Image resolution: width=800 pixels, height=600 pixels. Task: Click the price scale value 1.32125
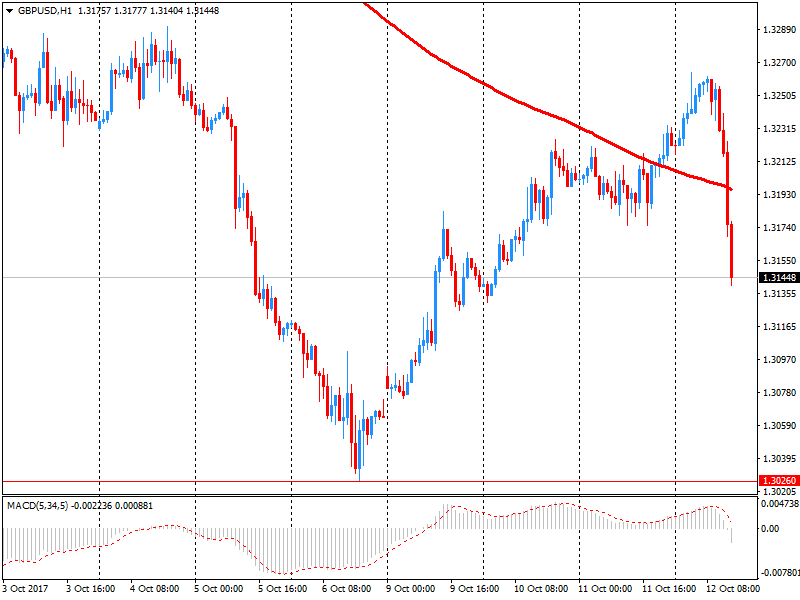[779, 162]
